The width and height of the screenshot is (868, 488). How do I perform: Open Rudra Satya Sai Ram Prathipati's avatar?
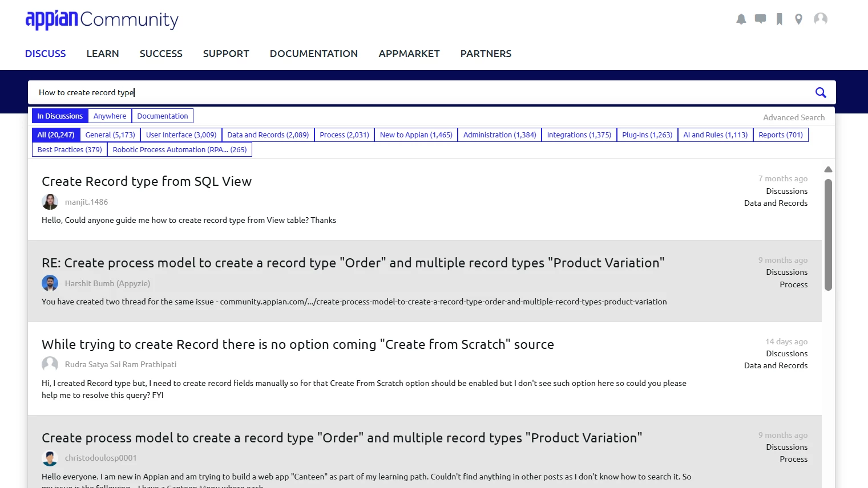(x=50, y=364)
